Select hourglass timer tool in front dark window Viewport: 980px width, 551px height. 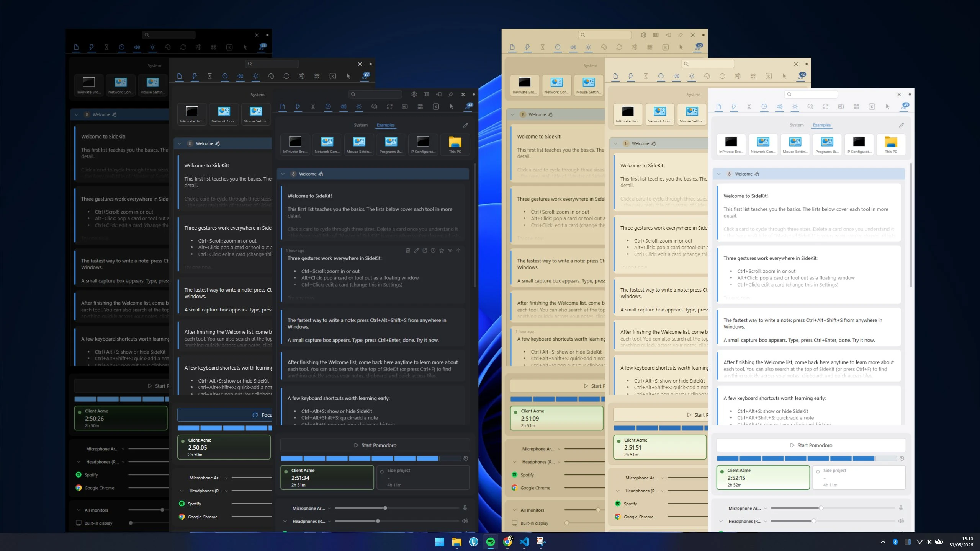tap(313, 107)
